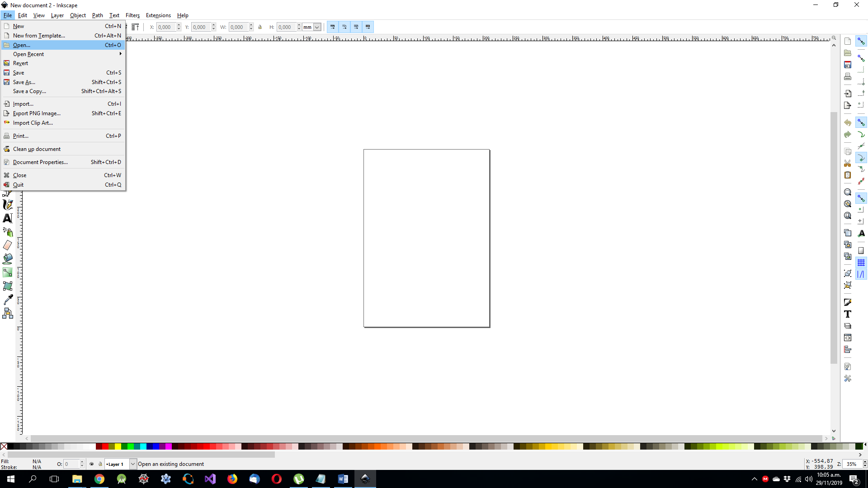Screen dimensions: 868x488
Task: Pick the yellow swatch in color palette
Action: [118, 446]
